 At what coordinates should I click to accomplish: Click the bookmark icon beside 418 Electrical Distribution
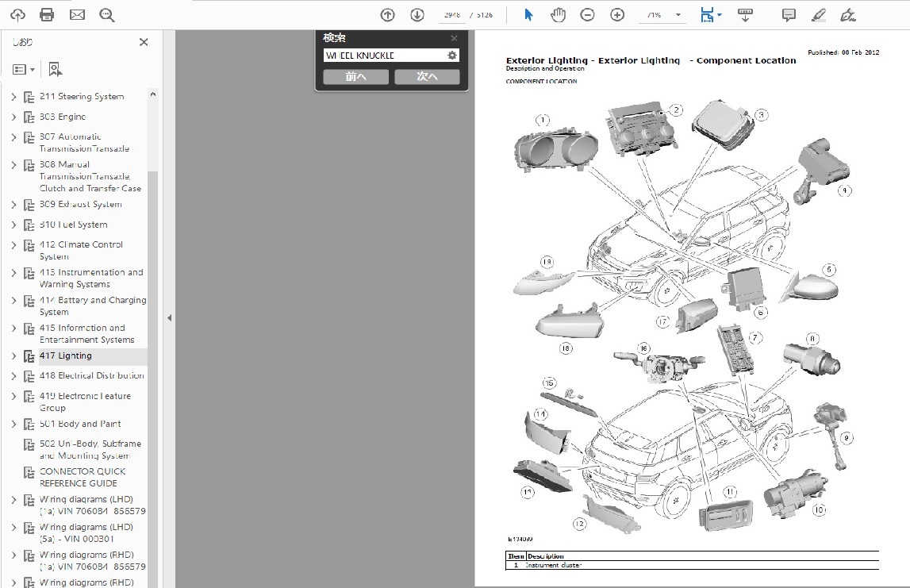pyautogui.click(x=29, y=377)
